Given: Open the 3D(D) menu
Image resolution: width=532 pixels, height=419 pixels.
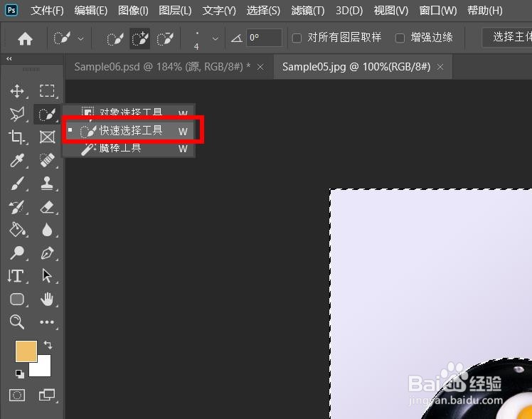Looking at the screenshot, I should pos(349,11).
